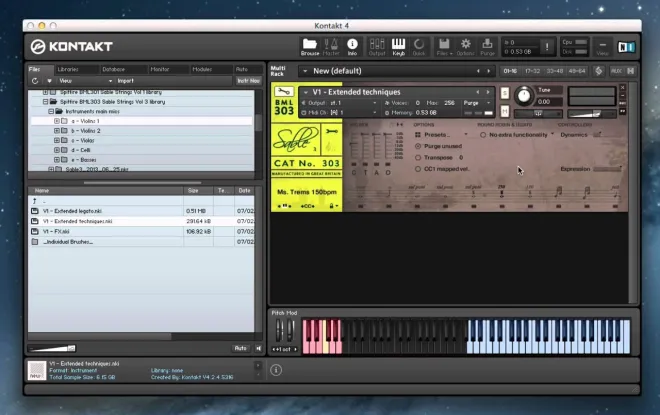The width and height of the screenshot is (660, 415).
Task: Click the Pitch wheel
Action: 279,331
